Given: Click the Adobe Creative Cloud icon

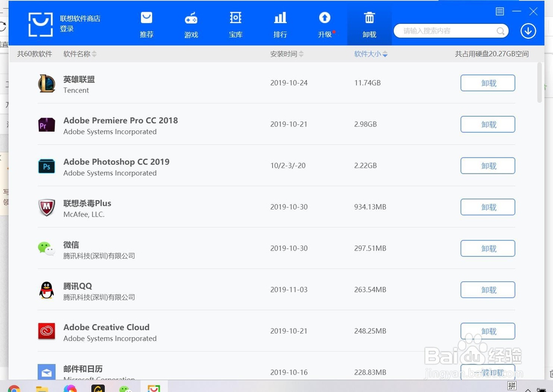Looking at the screenshot, I should (x=46, y=331).
